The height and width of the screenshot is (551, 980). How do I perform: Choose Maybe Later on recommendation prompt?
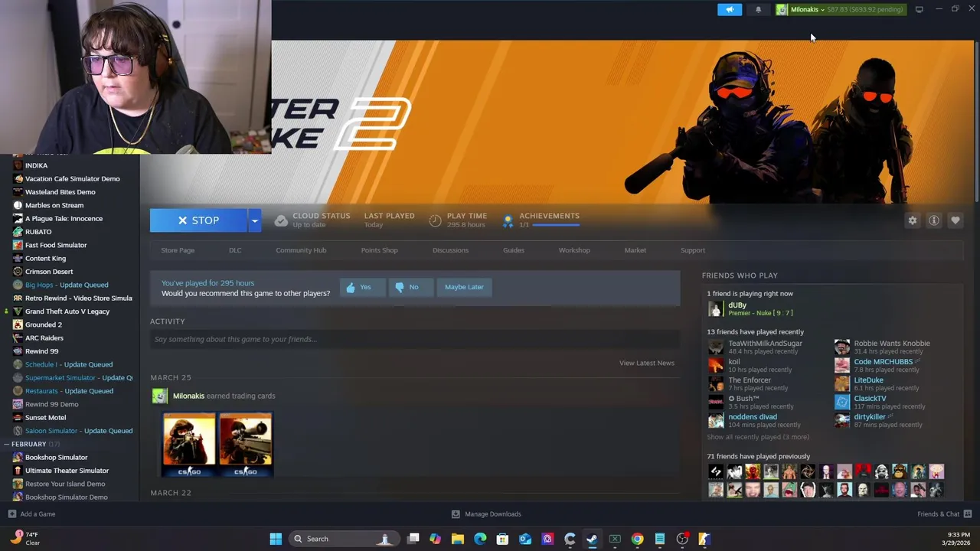tap(464, 287)
